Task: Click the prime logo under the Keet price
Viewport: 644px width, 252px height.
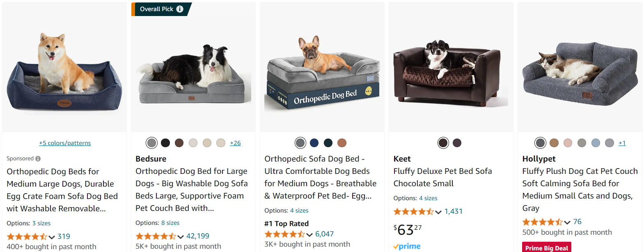Action: point(407,246)
